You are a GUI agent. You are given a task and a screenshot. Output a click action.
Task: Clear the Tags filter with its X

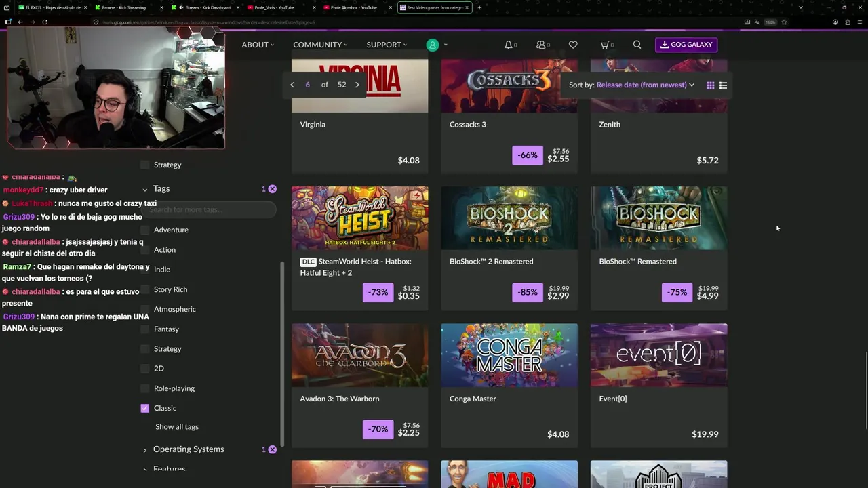click(272, 189)
